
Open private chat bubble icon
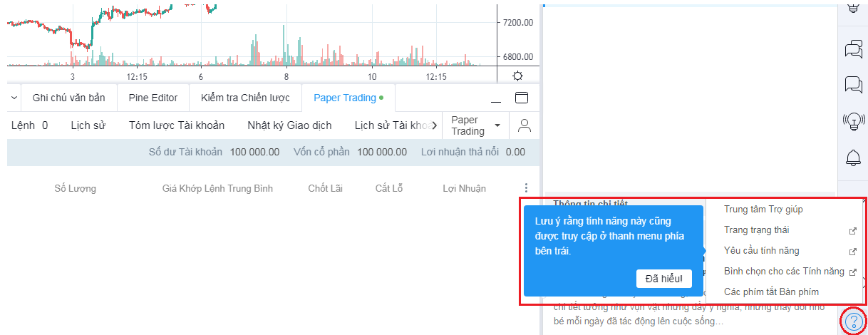pos(853,85)
